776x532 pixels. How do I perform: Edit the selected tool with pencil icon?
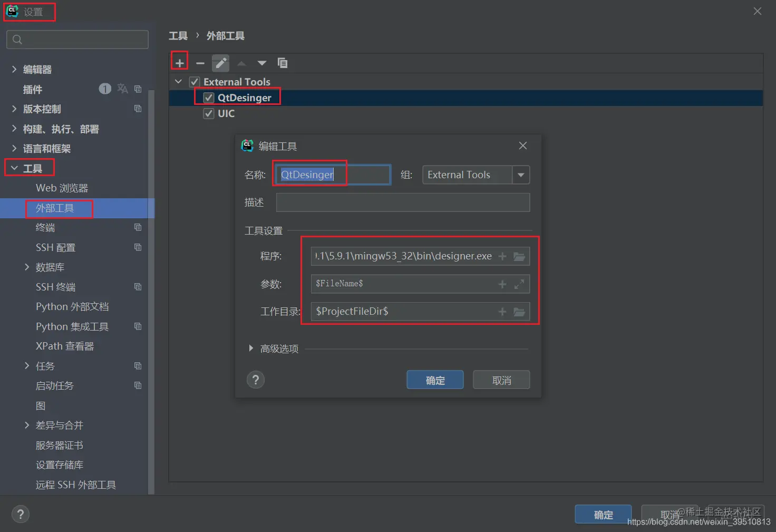point(221,63)
